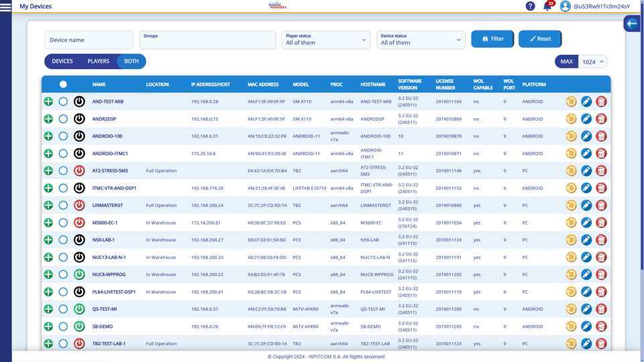This screenshot has height=362, width=644.
Task: Click restart icon for MS600-EC-1
Action: (571, 223)
